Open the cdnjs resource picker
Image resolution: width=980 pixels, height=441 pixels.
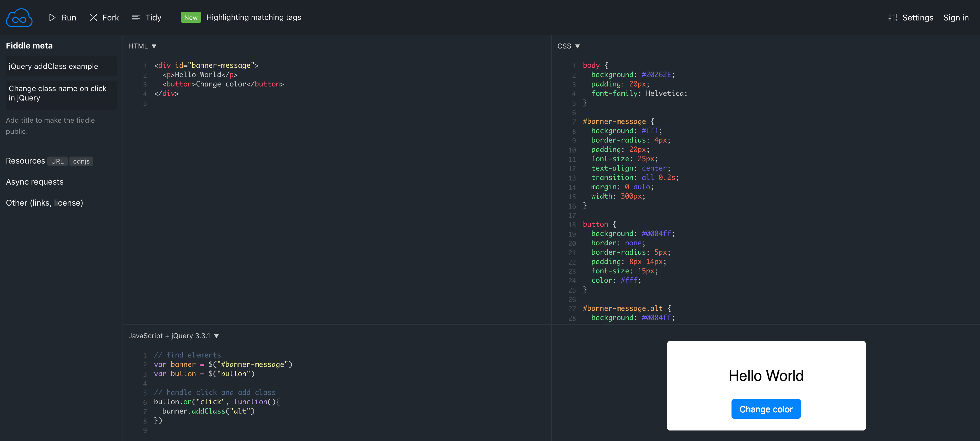tap(81, 161)
